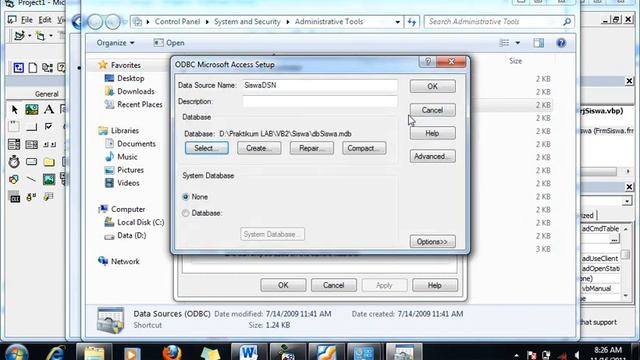The height and width of the screenshot is (360, 640).
Task: Select the OLE control in VB toolbox
Action: (x=15, y=198)
